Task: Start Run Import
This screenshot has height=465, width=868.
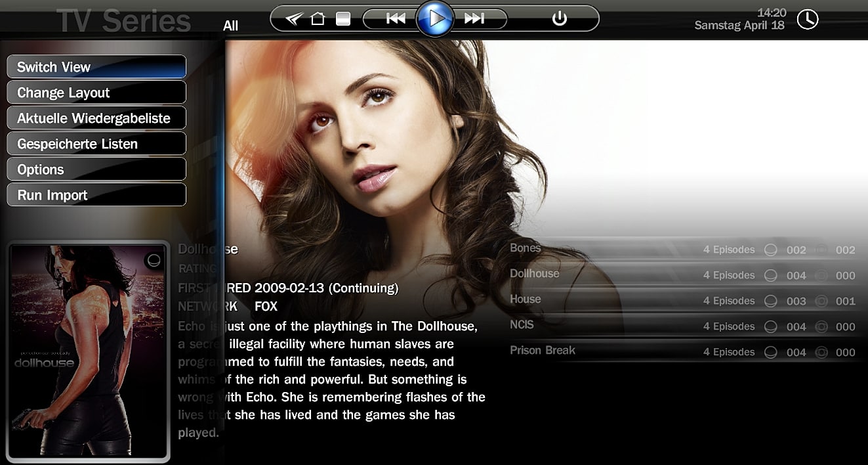Action: 96,195
